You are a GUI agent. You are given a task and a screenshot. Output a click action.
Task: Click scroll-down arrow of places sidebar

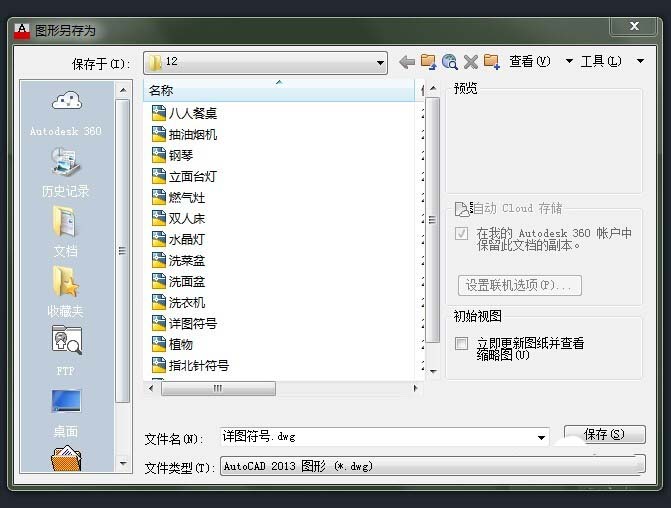123,463
